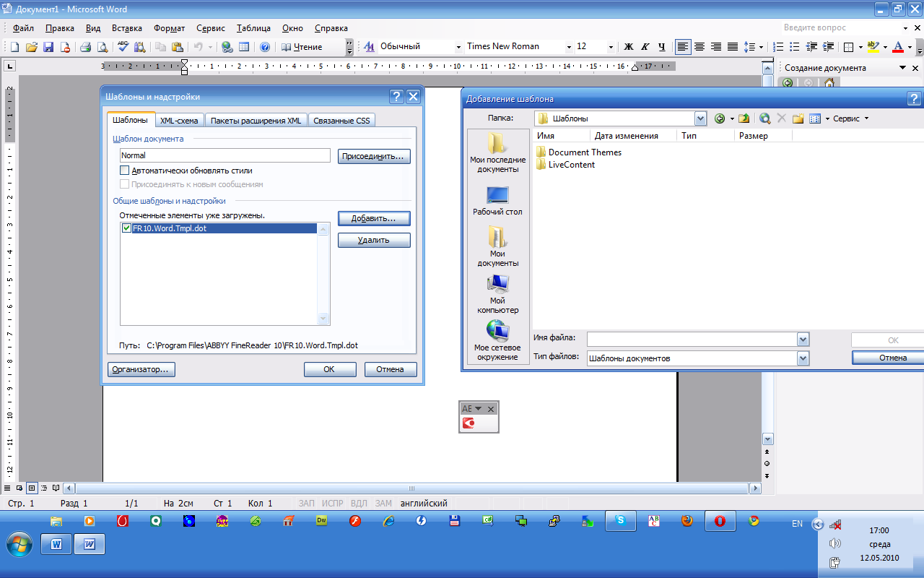This screenshot has width=924, height=578.
Task: Insert a hyperlink using the globe icon
Action: [x=227, y=47]
